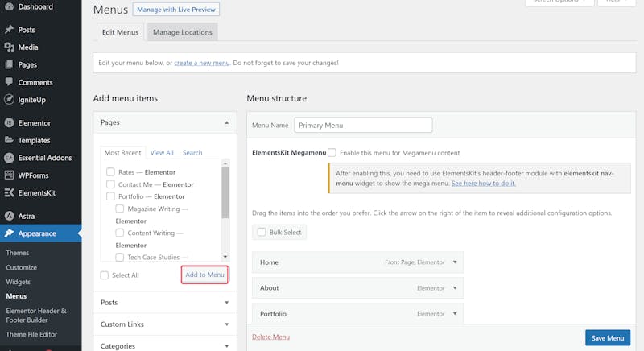Enable this menu for Megamenu content
This screenshot has width=644, height=351.
click(x=332, y=153)
